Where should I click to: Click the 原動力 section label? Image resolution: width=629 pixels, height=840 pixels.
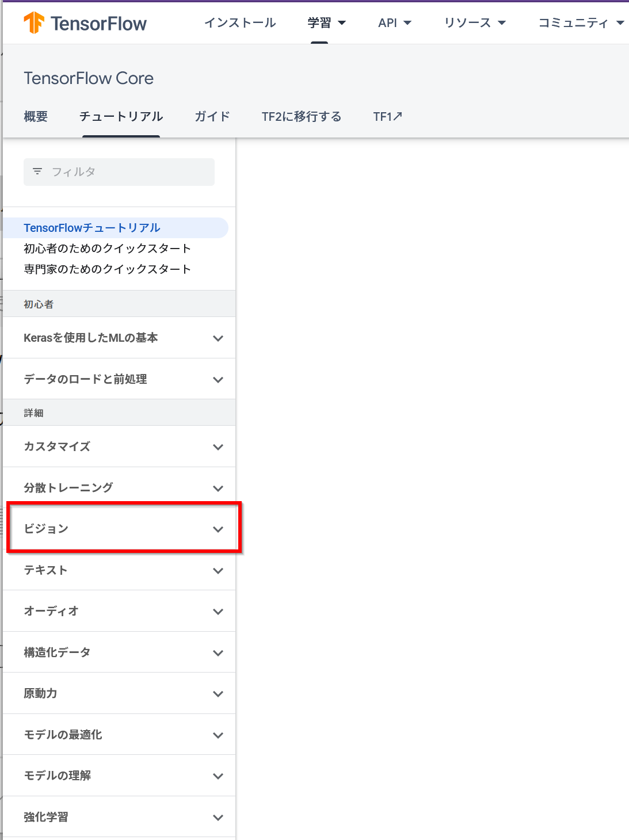click(40, 693)
